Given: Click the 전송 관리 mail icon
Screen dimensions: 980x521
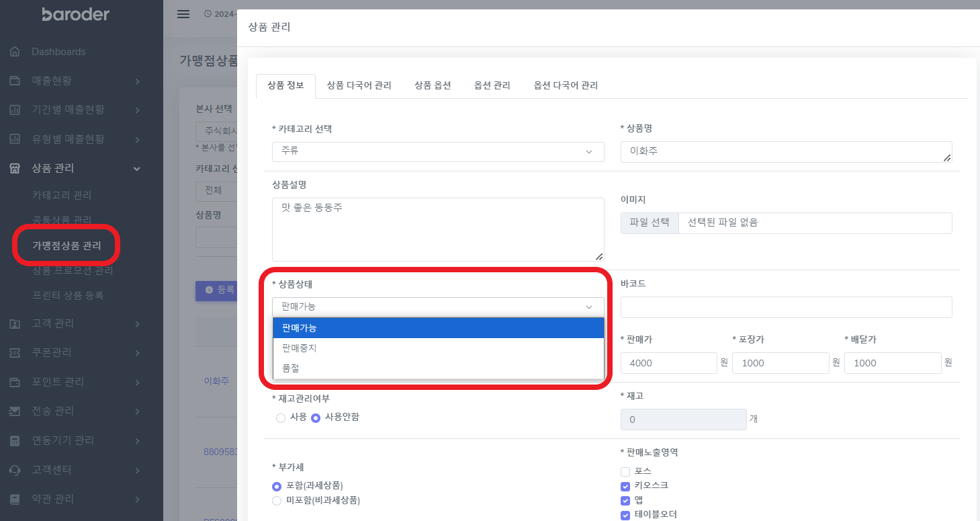Looking at the screenshot, I should point(15,411).
